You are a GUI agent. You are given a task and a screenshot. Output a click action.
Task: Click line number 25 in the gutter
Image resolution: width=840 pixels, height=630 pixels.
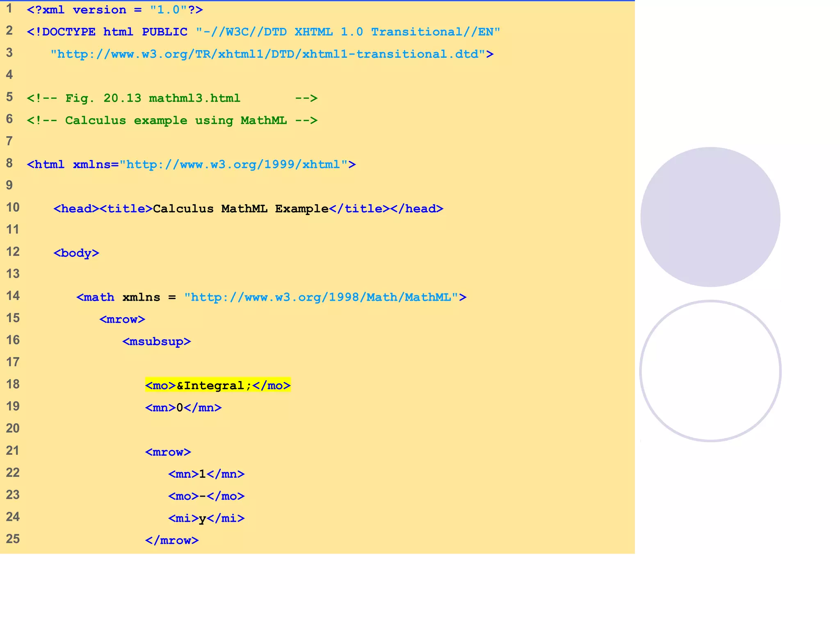[x=13, y=539]
